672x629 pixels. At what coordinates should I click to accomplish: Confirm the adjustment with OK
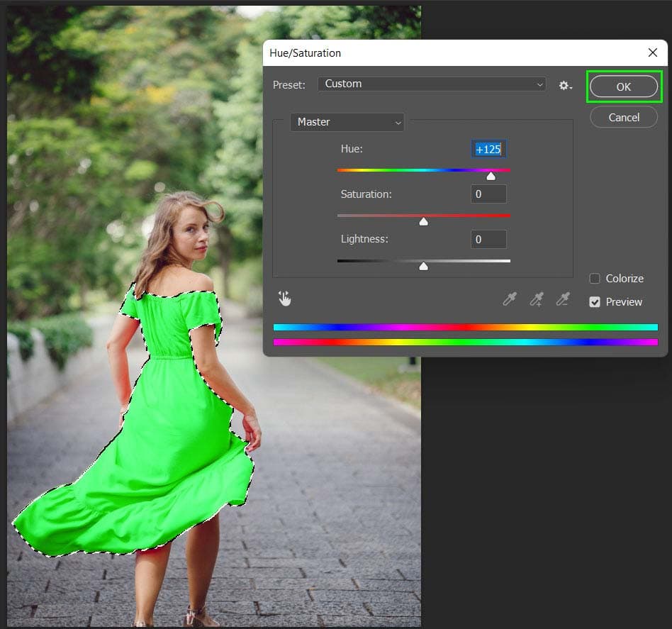click(624, 87)
